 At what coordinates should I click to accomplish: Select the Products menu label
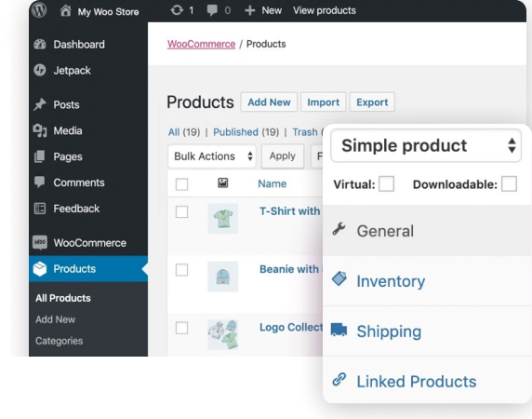(x=74, y=269)
